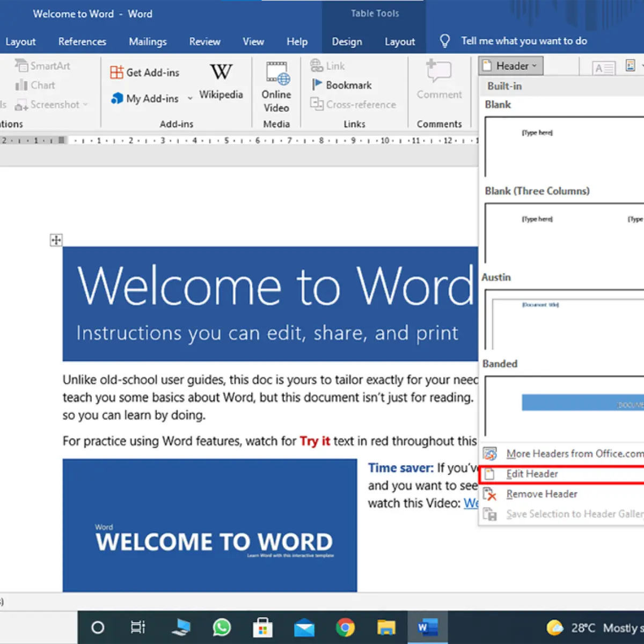The width and height of the screenshot is (644, 644).
Task: Open the weather widget showing 28°C
Action: click(x=595, y=627)
